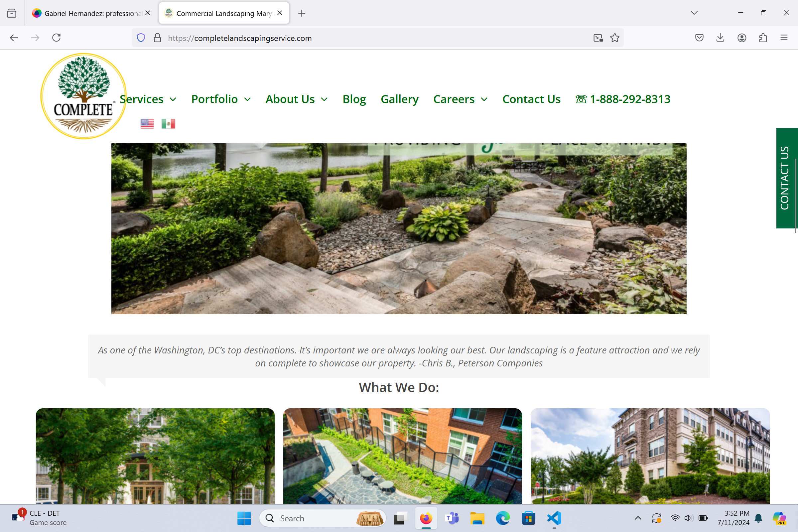List all tabs dropdown arrow
This screenshot has width=798, height=532.
pyautogui.click(x=694, y=13)
